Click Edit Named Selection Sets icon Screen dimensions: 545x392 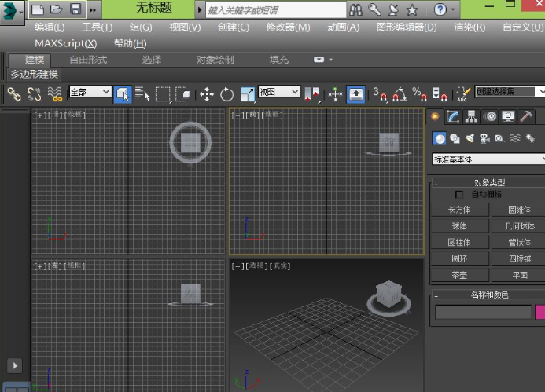(x=463, y=94)
